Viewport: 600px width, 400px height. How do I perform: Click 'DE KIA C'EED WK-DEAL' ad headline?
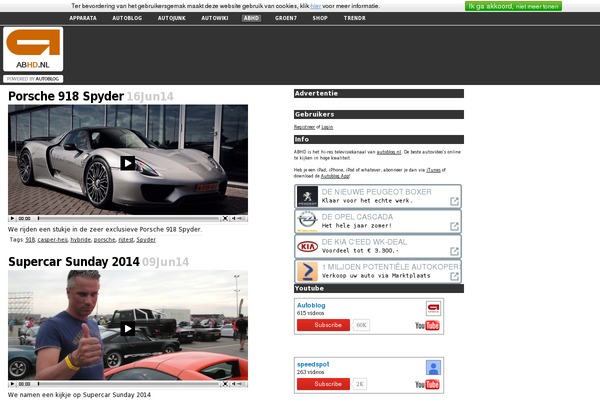pyautogui.click(x=364, y=242)
